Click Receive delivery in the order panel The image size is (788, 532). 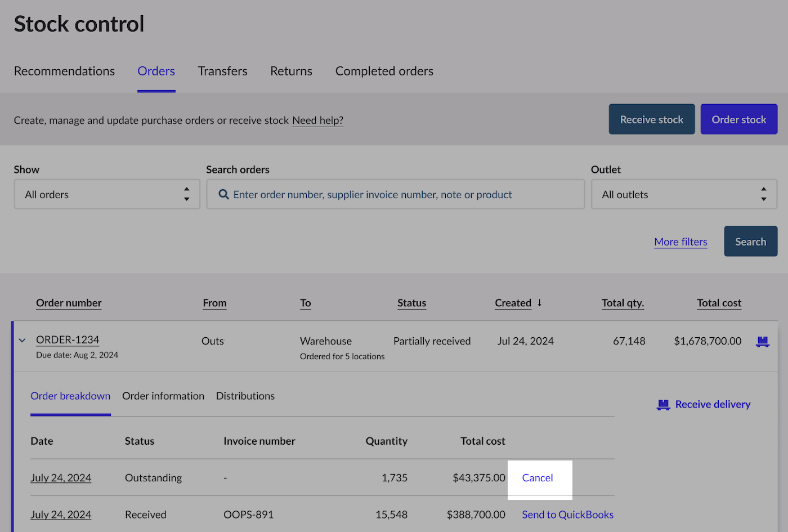[x=712, y=404]
